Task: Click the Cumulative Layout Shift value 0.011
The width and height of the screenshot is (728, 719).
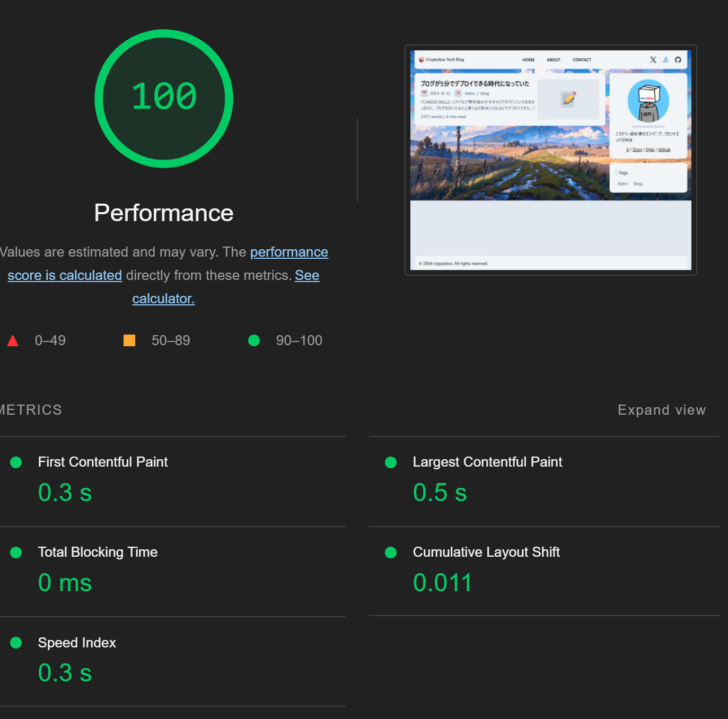Action: tap(443, 583)
